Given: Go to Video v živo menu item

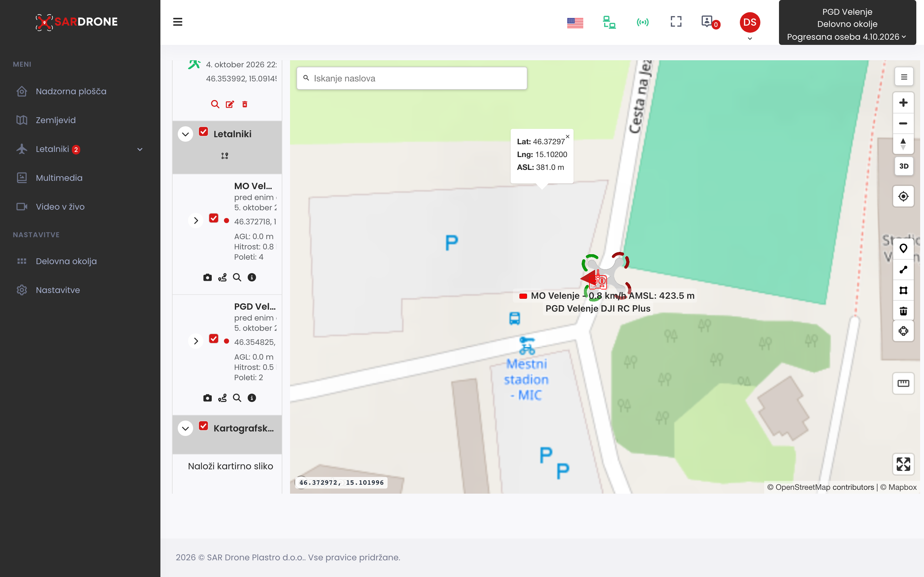Looking at the screenshot, I should [x=60, y=207].
